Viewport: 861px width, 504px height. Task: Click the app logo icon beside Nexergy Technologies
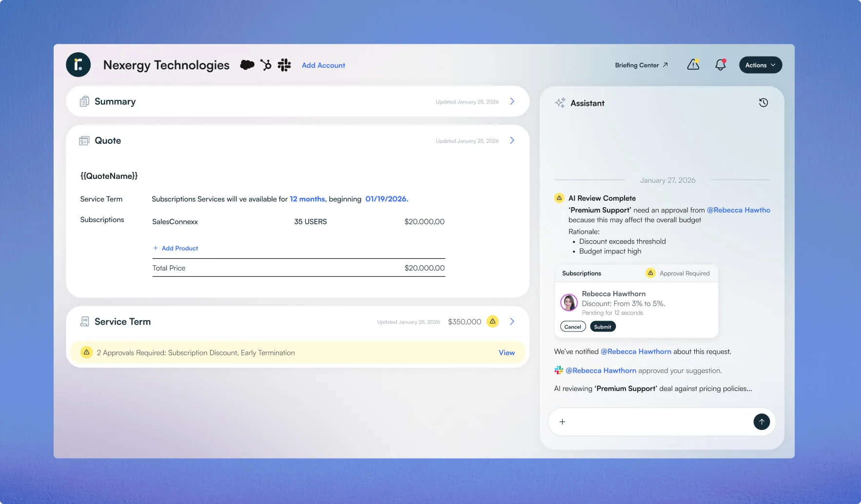[78, 65]
